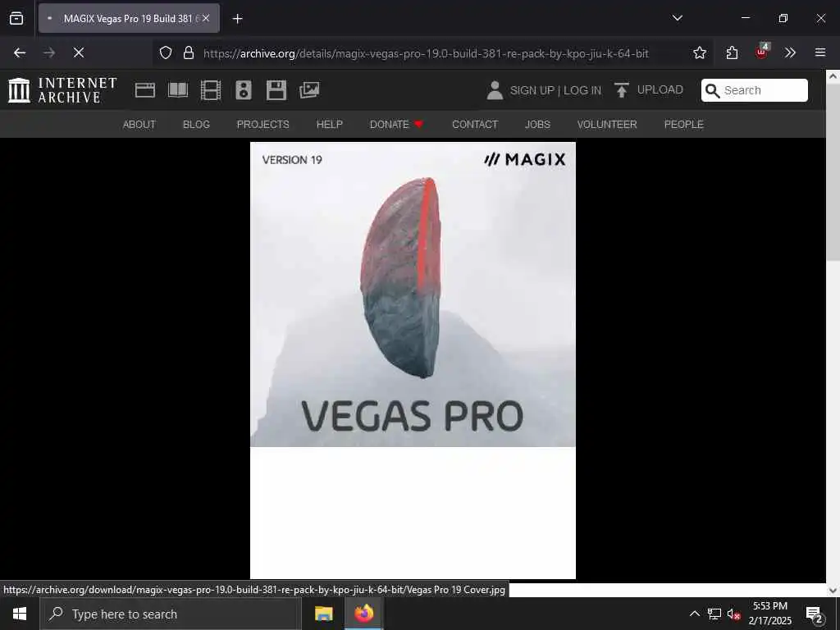840x630 pixels.
Task: Click the UPLOAD text link
Action: (x=660, y=90)
